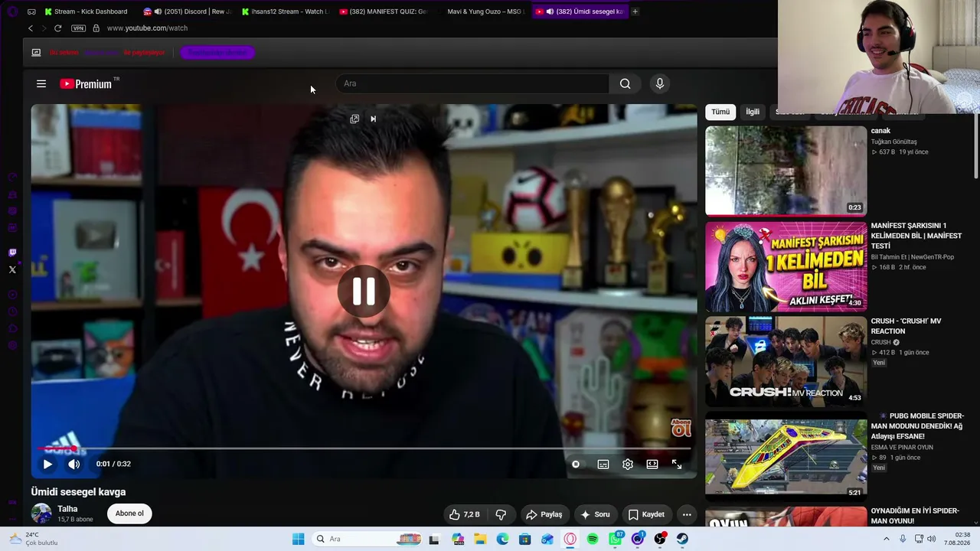The width and height of the screenshot is (980, 551).
Task: Enter fullscreen mode
Action: (x=677, y=464)
